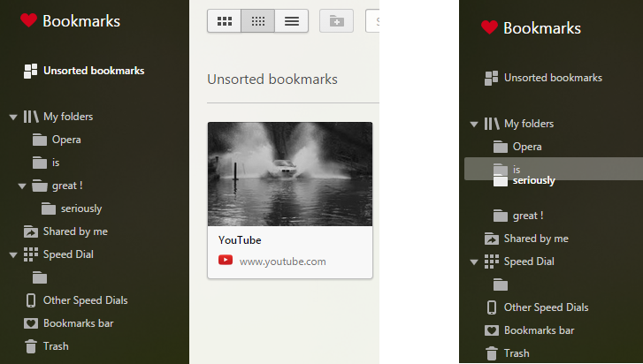The width and height of the screenshot is (643, 364).
Task: Select the 'seriously' subfolder under 'great !'
Action: [x=80, y=209]
